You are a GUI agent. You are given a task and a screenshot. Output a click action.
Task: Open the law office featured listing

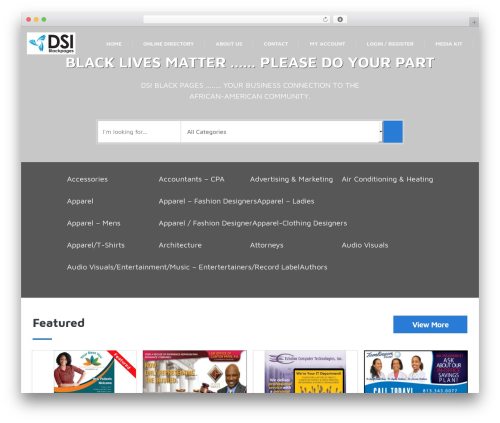pos(195,371)
